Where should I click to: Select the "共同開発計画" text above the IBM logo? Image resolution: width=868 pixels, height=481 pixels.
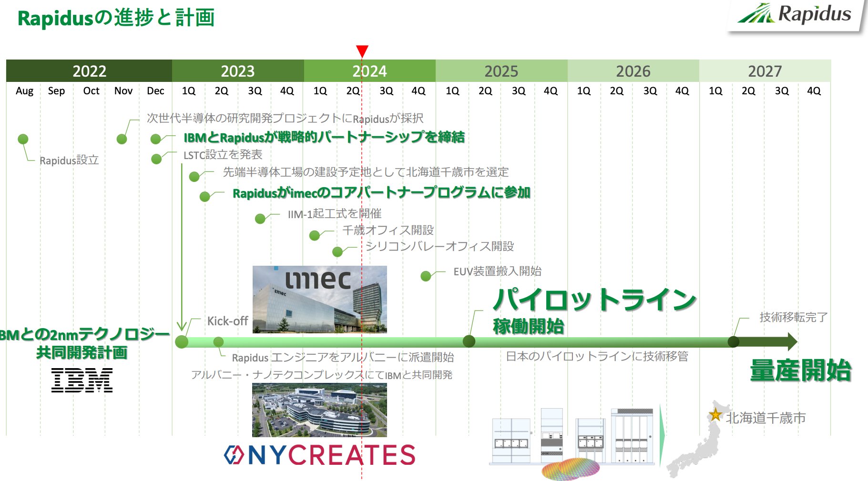coord(82,352)
